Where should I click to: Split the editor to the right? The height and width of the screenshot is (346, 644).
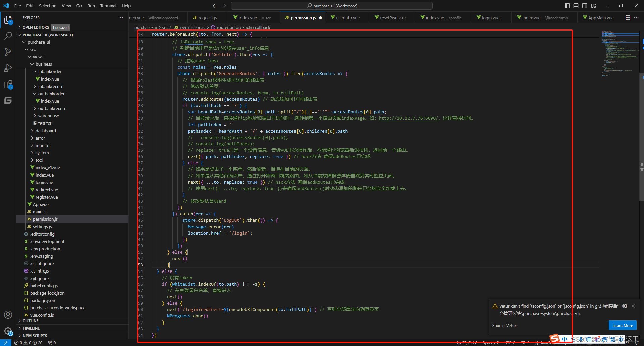pyautogui.click(x=628, y=18)
